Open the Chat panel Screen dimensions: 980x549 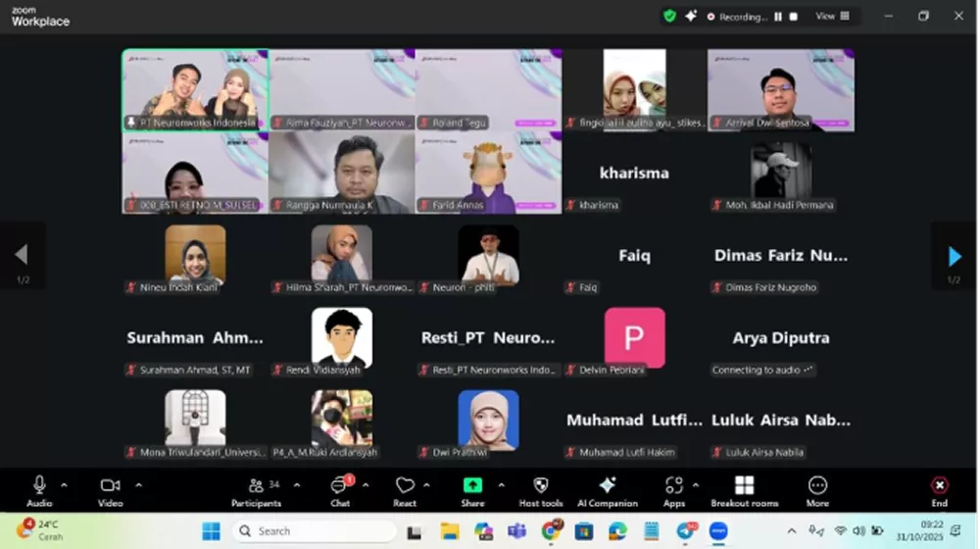pyautogui.click(x=340, y=491)
